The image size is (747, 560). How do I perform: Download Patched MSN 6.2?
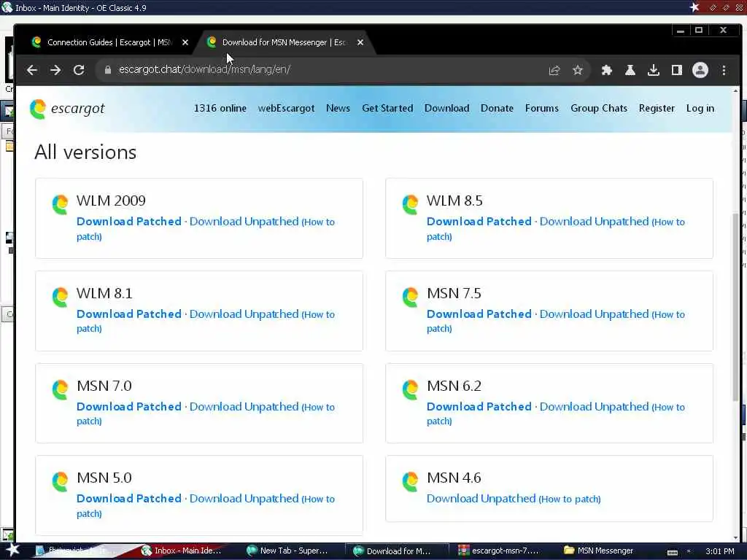point(479,407)
